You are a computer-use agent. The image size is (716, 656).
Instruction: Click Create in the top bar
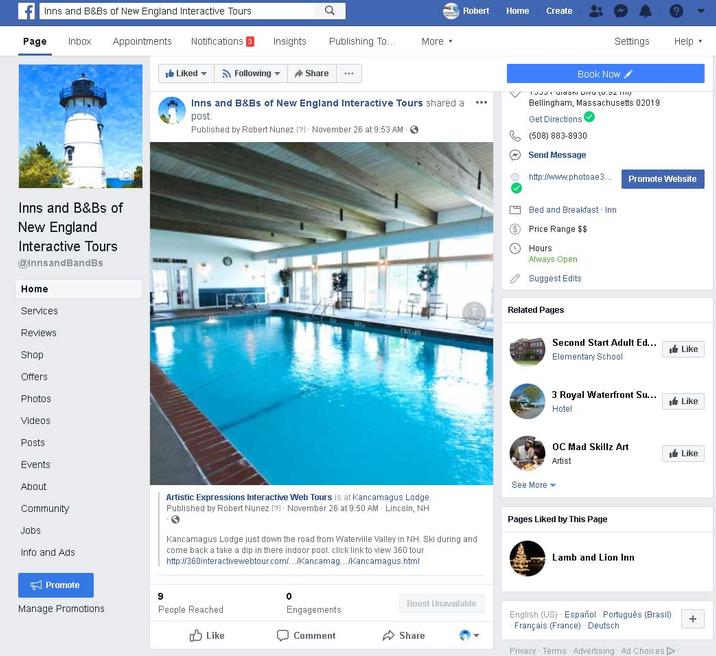pyautogui.click(x=559, y=11)
